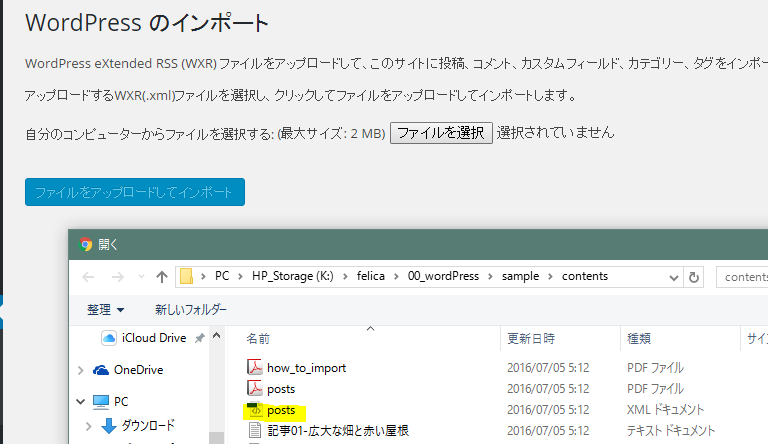This screenshot has height=444, width=768.
Task: Select the posts XML document
Action: click(x=281, y=410)
